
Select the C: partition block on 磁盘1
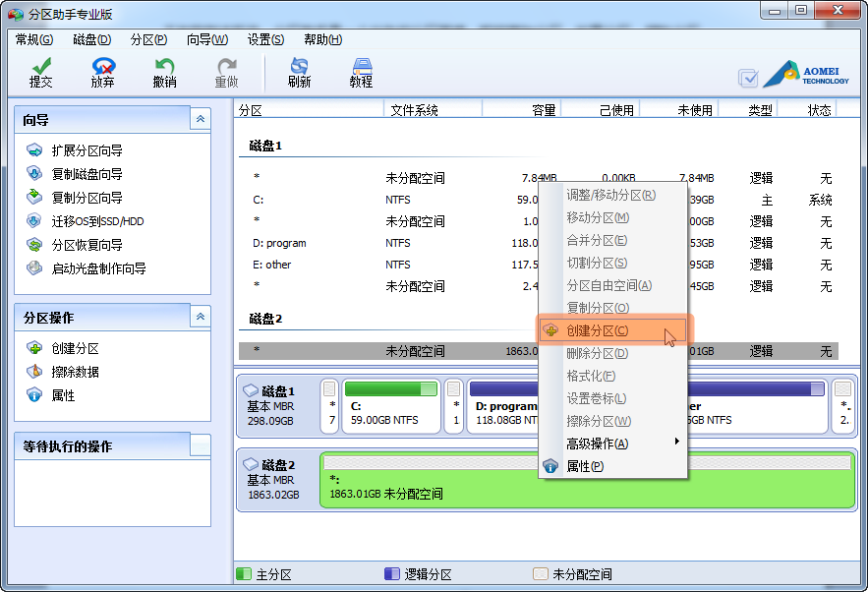(391, 405)
